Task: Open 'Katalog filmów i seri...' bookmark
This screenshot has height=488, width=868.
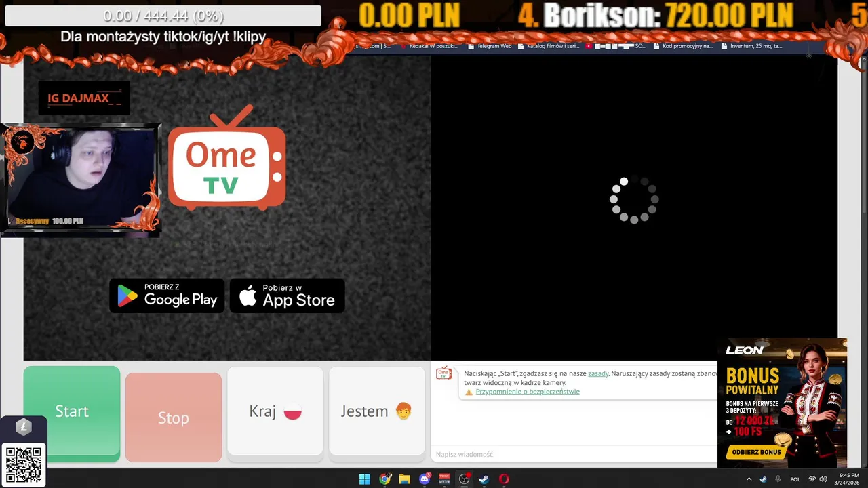Action: coord(549,46)
